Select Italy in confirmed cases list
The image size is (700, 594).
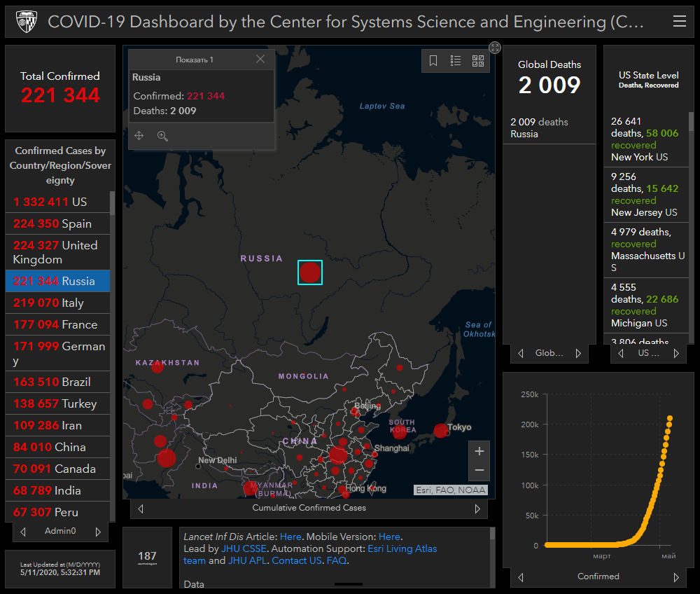[57, 303]
